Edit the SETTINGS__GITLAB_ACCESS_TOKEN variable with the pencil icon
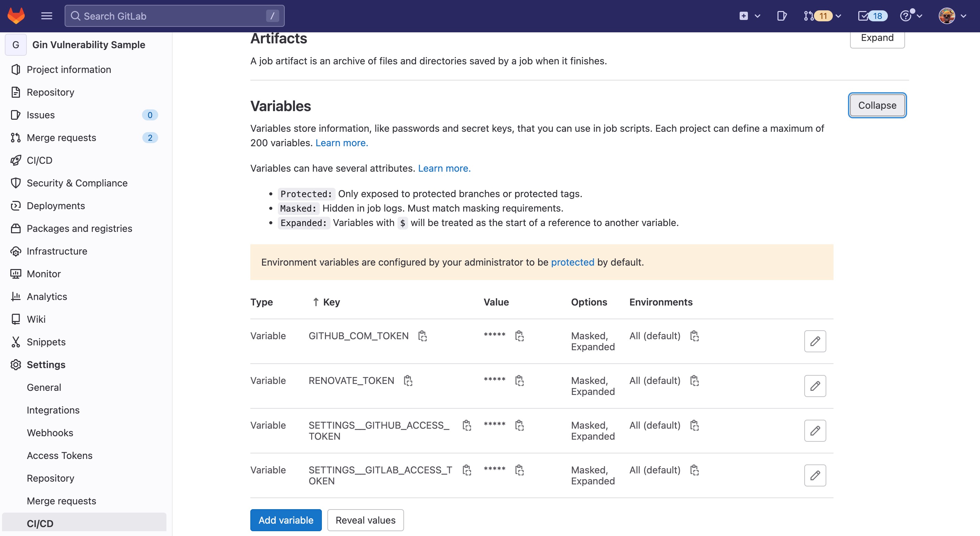 point(815,475)
